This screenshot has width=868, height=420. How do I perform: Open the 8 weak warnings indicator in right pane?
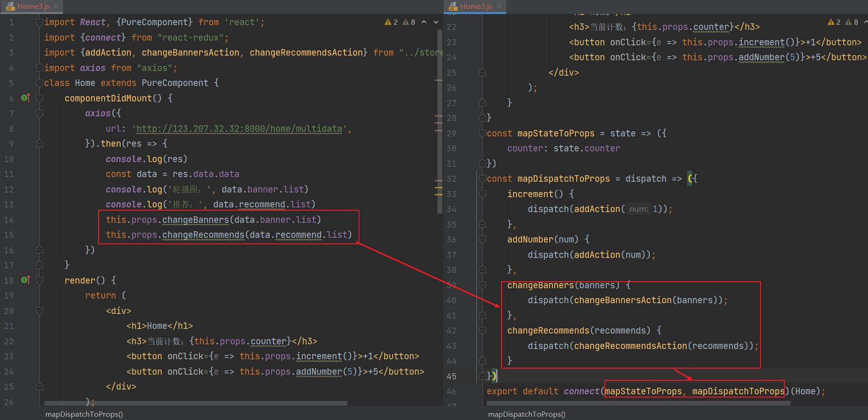(x=852, y=22)
